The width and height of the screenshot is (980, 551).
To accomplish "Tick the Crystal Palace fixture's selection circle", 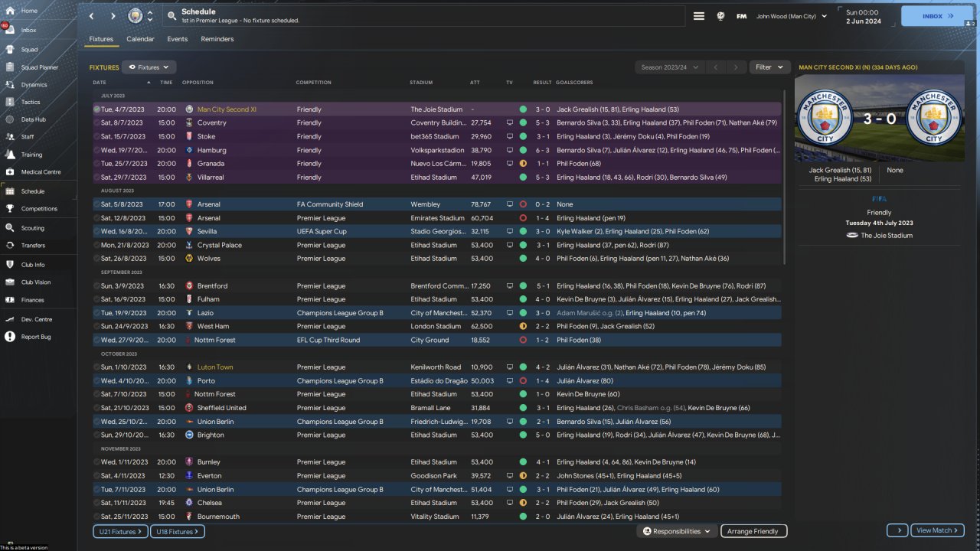I will pos(97,245).
